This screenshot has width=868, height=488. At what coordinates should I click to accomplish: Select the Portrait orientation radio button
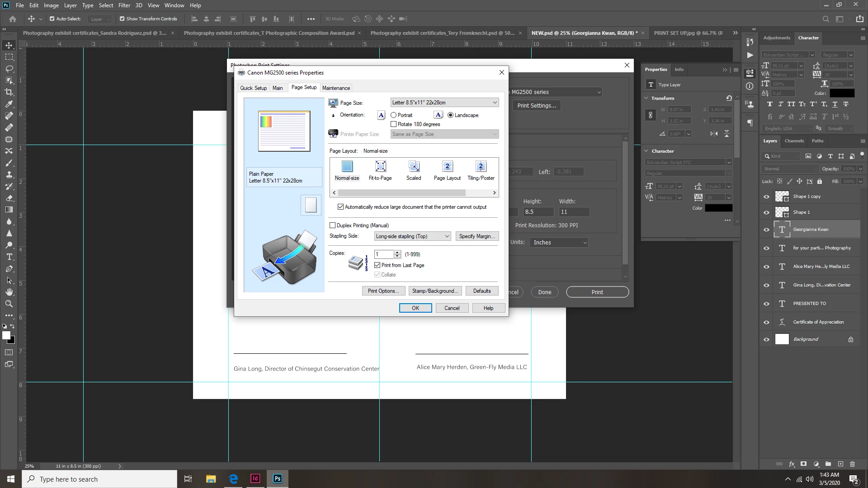coord(393,115)
